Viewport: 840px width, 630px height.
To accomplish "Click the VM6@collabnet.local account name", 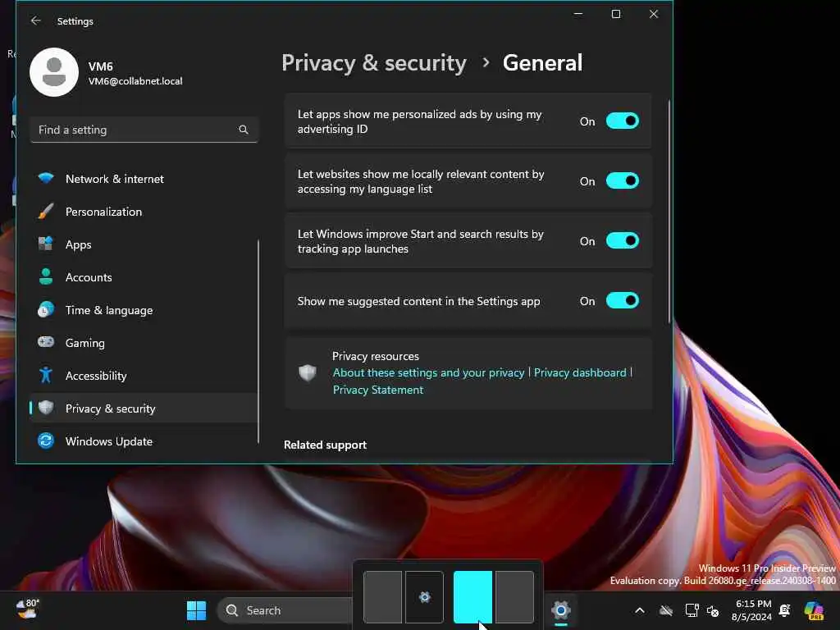I will (x=135, y=81).
